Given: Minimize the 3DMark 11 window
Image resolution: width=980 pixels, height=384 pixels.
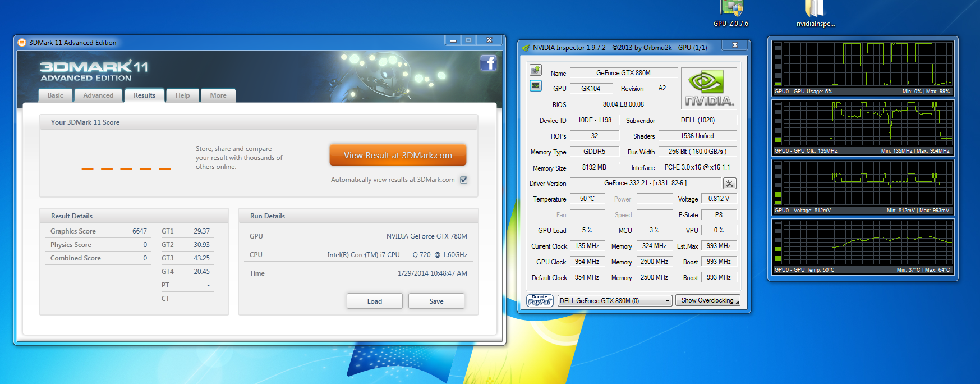Looking at the screenshot, I should pyautogui.click(x=453, y=40).
